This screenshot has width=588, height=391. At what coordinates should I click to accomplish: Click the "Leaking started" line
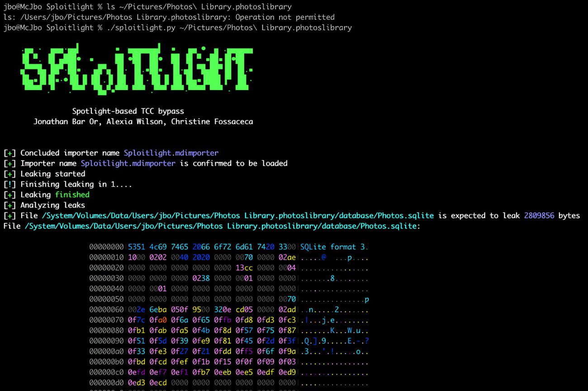coord(52,174)
